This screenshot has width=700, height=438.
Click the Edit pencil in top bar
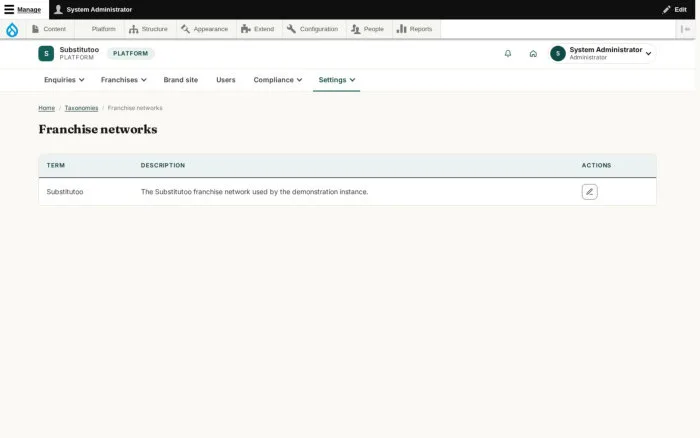click(675, 9)
